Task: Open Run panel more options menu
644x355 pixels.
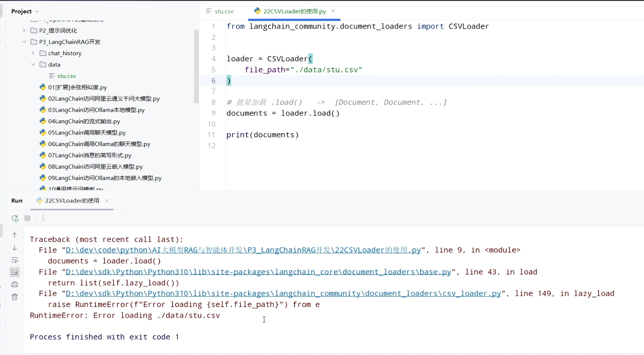Action: click(43, 218)
